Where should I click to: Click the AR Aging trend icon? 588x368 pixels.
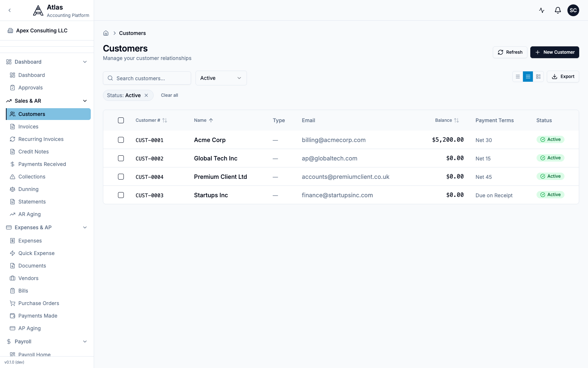point(12,214)
